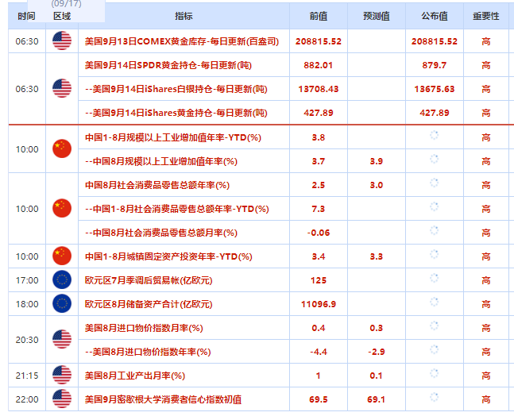The image size is (514, 420).
Task: Click the 区域 column header
Action: pos(62,16)
